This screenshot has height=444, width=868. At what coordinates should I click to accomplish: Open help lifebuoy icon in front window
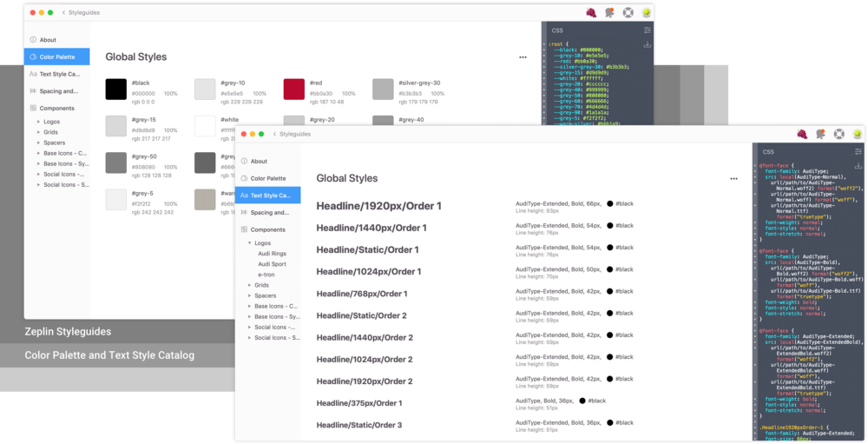[838, 134]
